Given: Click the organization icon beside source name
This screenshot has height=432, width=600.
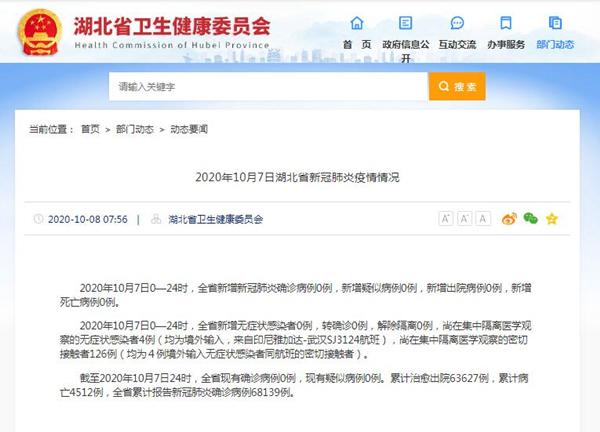Looking at the screenshot, I should coord(156,219).
